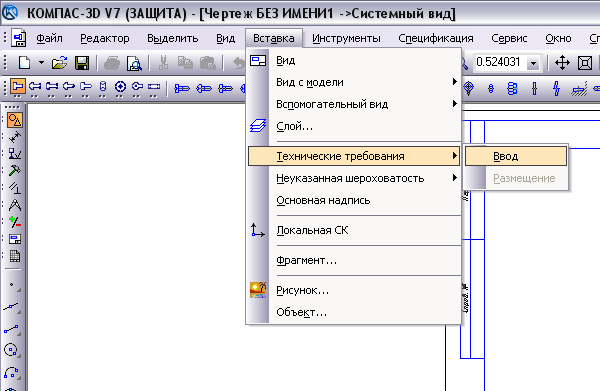600x391 pixels.
Task: Click the stacked blue rings fastener icon
Action: [512, 89]
